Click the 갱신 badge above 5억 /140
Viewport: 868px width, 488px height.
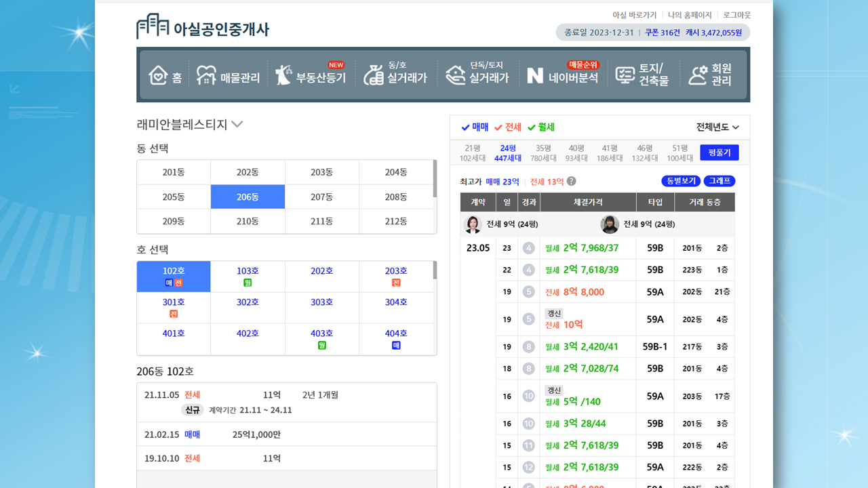[554, 390]
